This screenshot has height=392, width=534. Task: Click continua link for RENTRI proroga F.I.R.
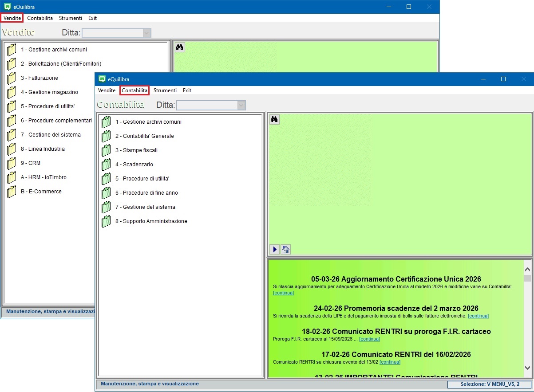(x=369, y=339)
